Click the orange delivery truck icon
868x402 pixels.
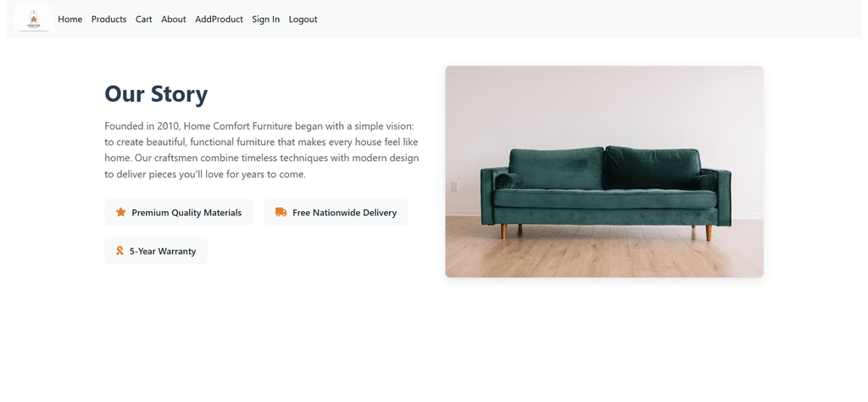(281, 212)
